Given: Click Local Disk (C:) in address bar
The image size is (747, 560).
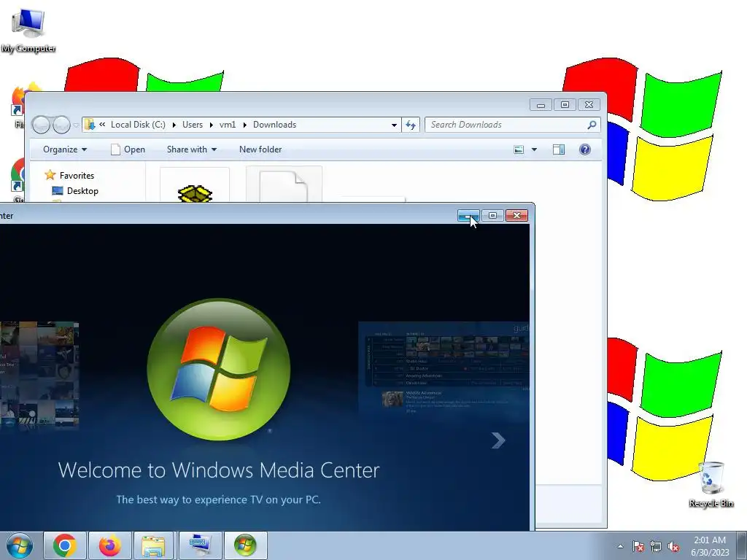Looking at the screenshot, I should [x=138, y=125].
